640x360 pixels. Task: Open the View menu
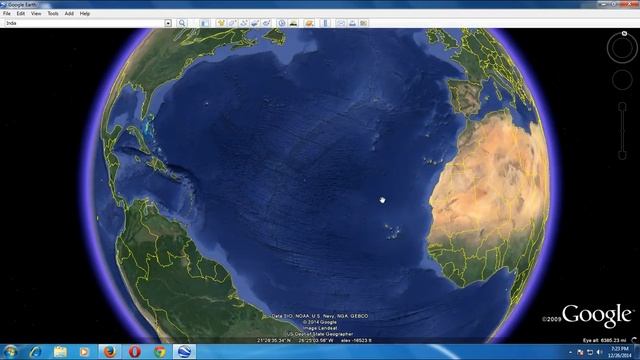tap(36, 13)
